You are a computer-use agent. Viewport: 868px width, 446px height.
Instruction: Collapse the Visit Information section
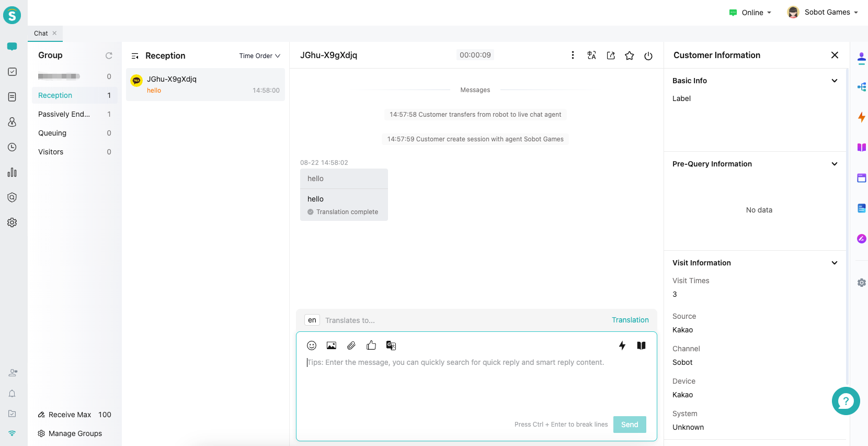(835, 263)
